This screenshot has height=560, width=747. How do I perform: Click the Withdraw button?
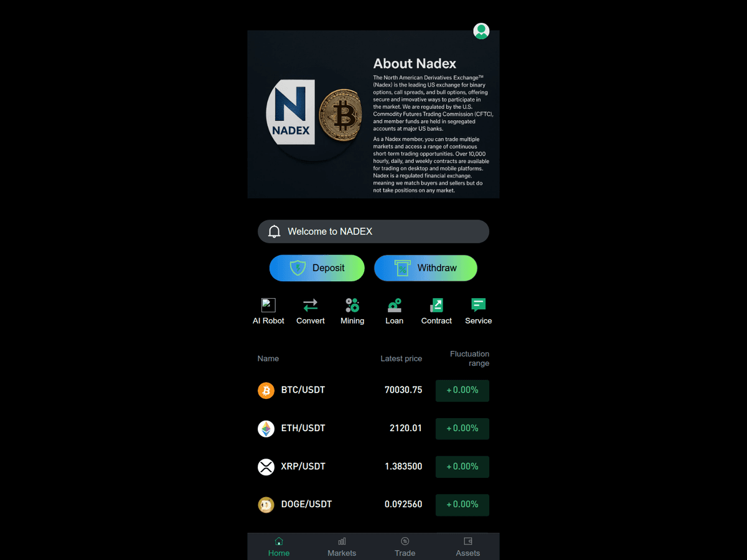click(426, 268)
